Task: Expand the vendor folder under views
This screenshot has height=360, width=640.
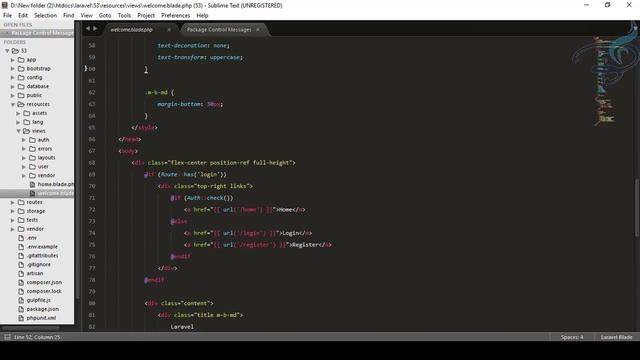Action: click(x=24, y=176)
